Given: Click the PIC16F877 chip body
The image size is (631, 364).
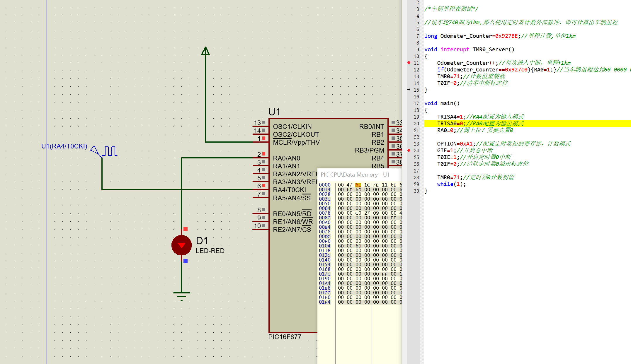Looking at the screenshot, I should (293, 278).
